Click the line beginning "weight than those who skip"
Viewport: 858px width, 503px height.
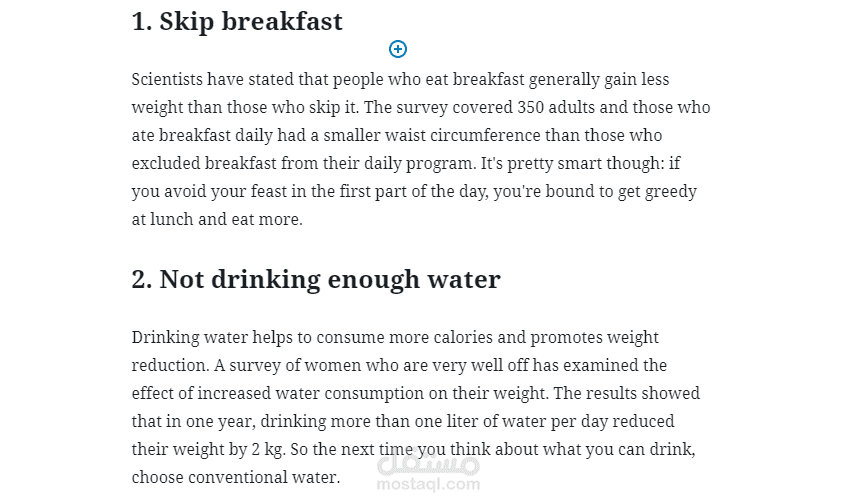421,107
